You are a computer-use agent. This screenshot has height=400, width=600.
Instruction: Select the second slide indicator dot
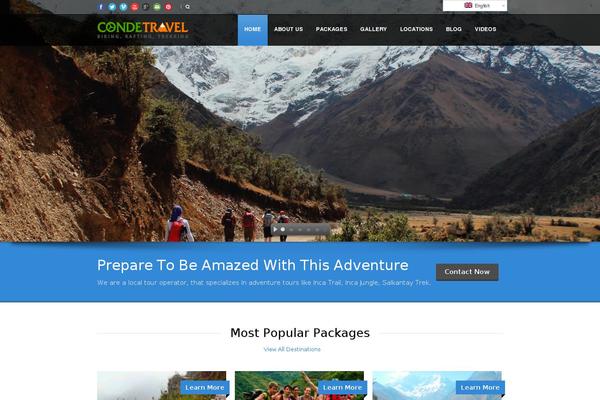pyautogui.click(x=292, y=230)
